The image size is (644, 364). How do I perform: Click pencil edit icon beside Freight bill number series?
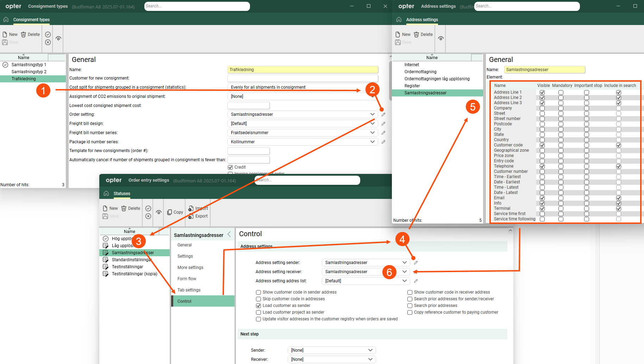coord(383,133)
